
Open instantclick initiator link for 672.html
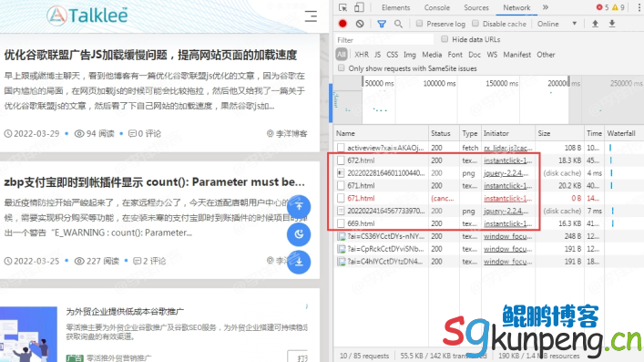click(x=508, y=160)
